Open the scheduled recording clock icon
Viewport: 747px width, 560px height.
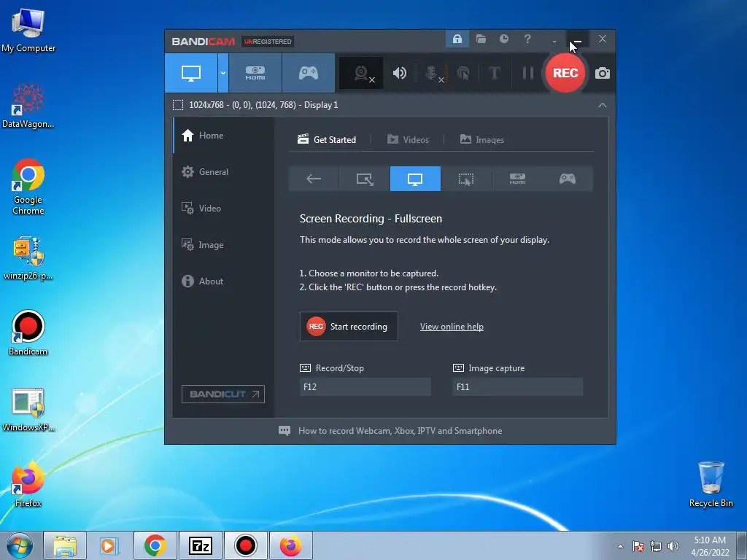click(x=504, y=39)
